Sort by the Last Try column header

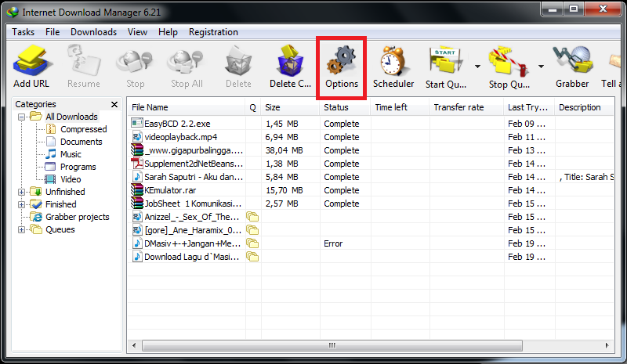(530, 107)
